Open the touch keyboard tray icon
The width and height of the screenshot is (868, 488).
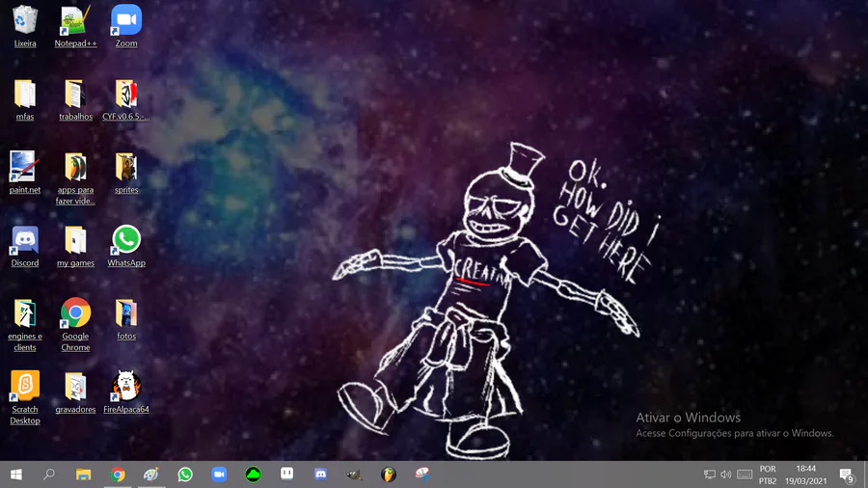pyautogui.click(x=745, y=474)
